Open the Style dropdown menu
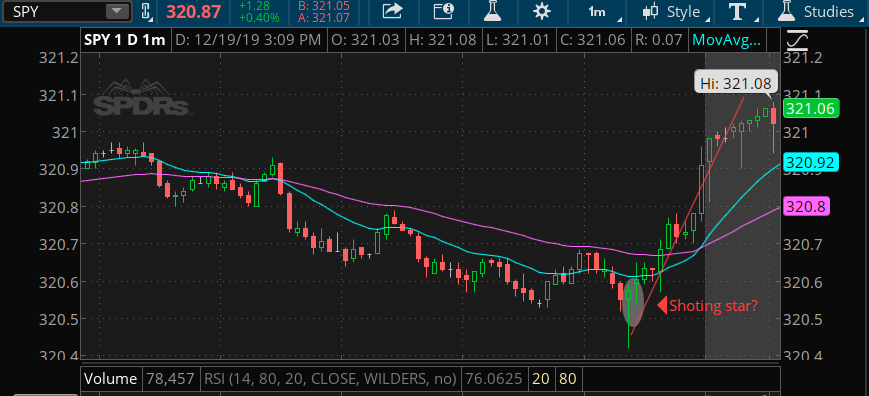869x396 pixels. coord(677,12)
